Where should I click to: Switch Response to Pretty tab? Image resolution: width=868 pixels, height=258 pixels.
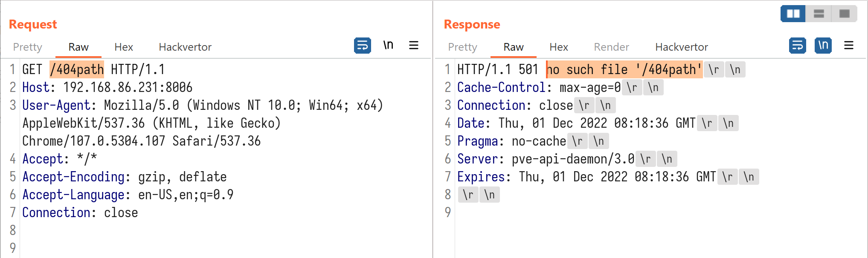point(463,47)
